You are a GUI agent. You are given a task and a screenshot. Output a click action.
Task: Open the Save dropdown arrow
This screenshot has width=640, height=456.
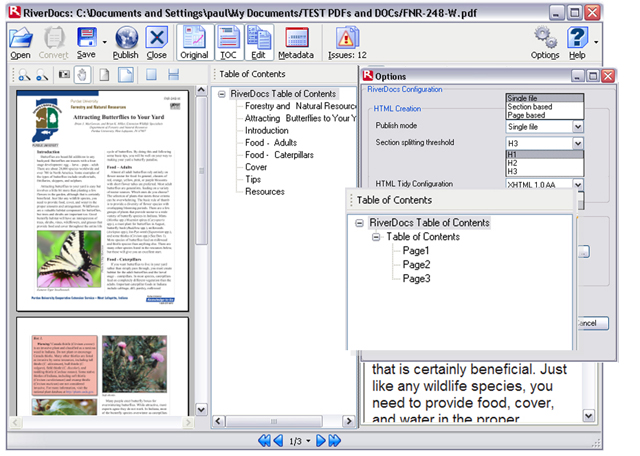(104, 42)
